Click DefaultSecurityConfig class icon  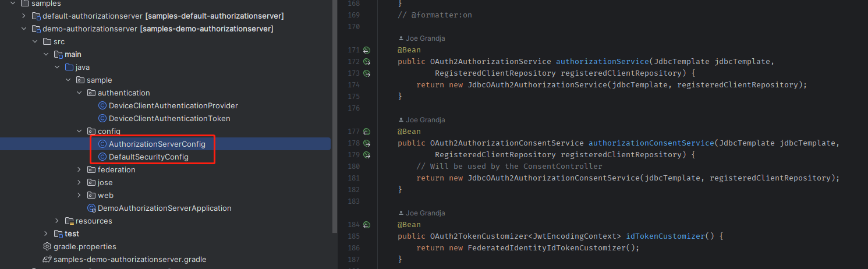coord(102,157)
